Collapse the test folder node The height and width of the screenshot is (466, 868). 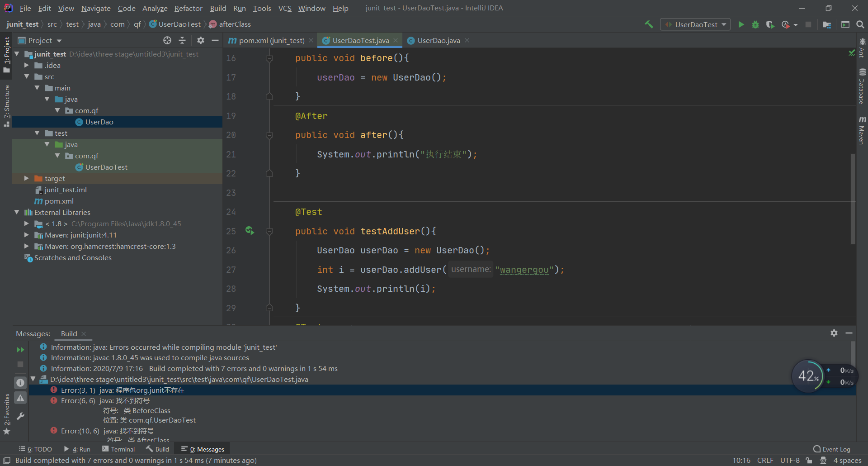37,133
